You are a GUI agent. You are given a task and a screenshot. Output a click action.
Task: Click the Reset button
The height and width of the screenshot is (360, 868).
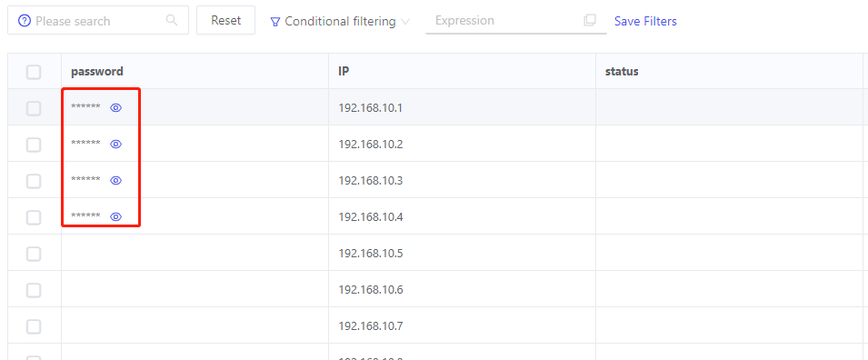coord(225,21)
